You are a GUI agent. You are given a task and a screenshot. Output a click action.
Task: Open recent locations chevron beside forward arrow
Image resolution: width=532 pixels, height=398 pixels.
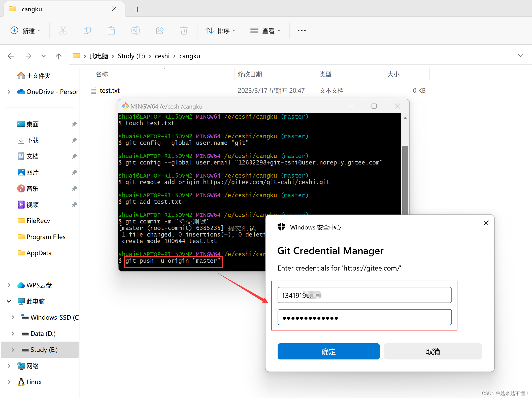(44, 56)
